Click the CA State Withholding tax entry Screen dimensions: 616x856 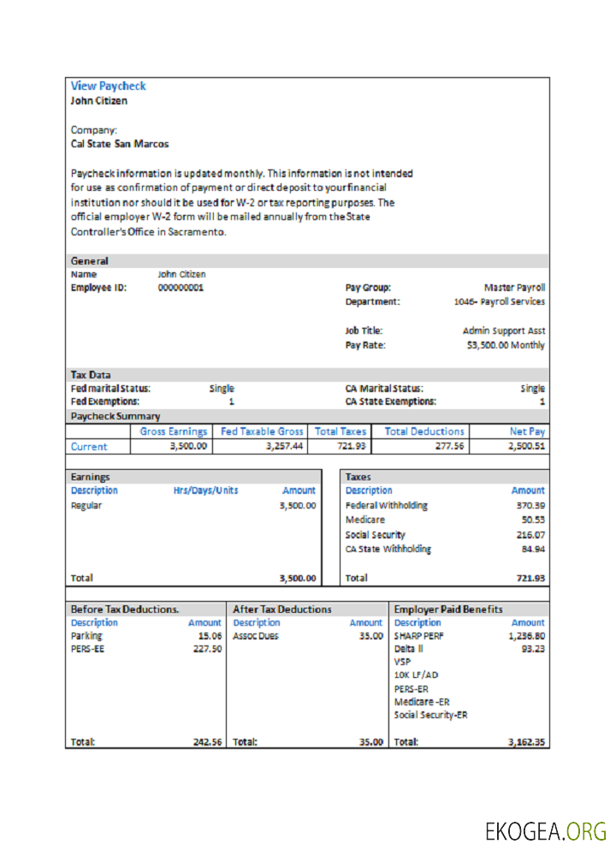tap(388, 549)
